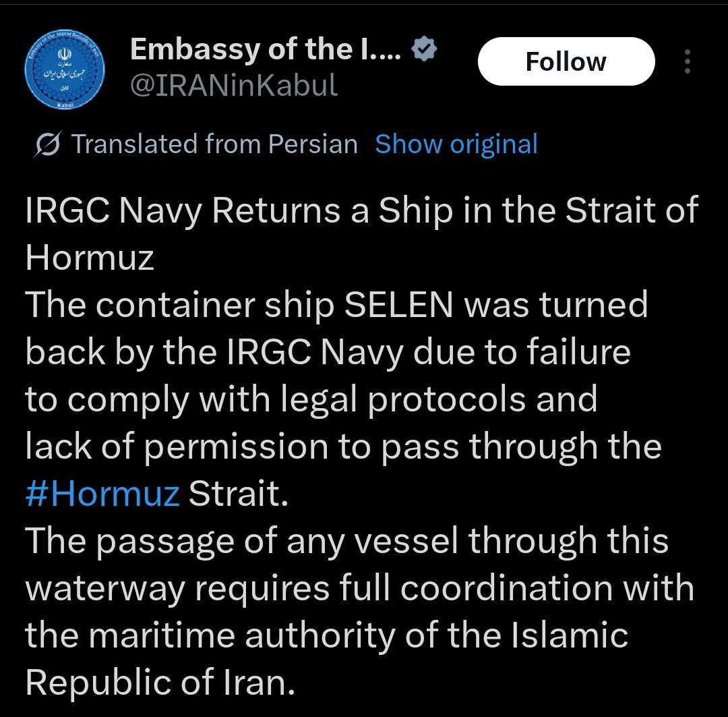
Task: Click the checkmark verification seal icon
Action: point(423,48)
